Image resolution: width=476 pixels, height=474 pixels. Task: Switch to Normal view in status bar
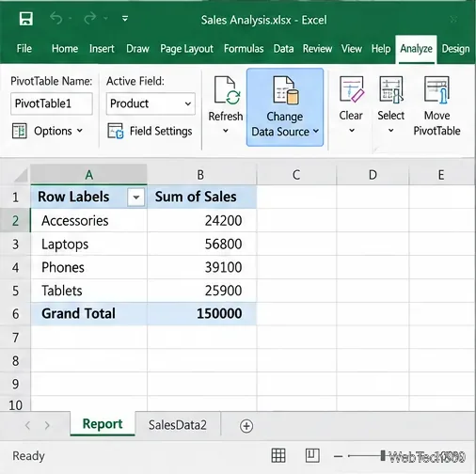[x=278, y=455]
